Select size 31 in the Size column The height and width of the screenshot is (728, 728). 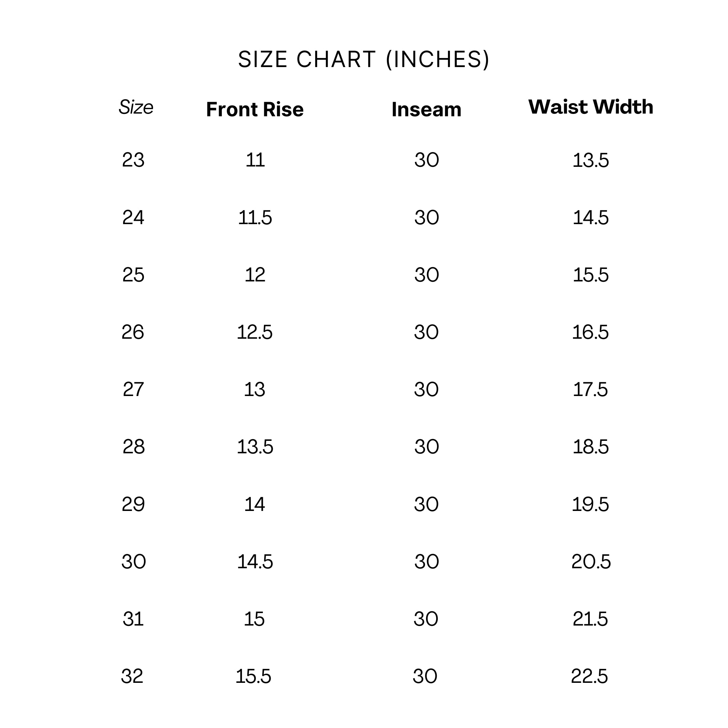coord(133,619)
